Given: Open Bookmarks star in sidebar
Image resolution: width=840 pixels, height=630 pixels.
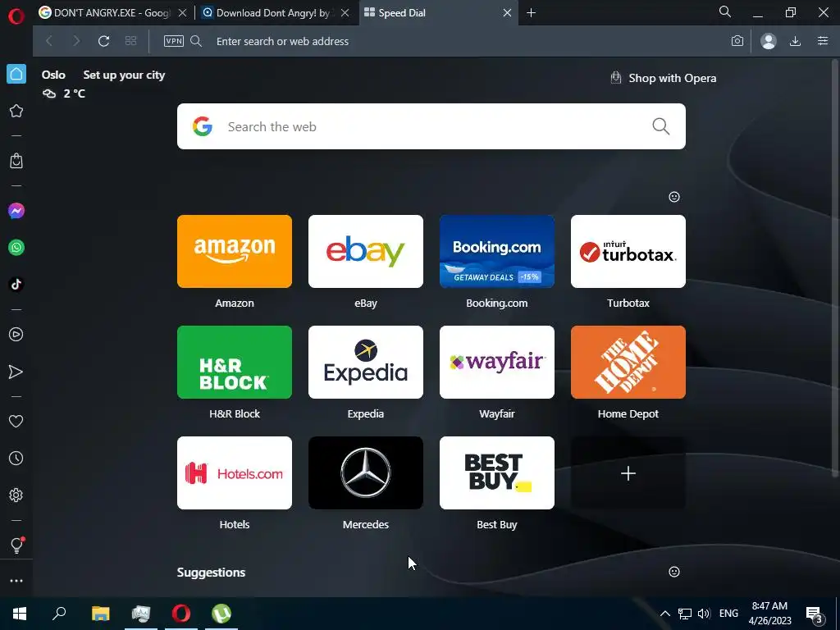Looking at the screenshot, I should (16, 111).
